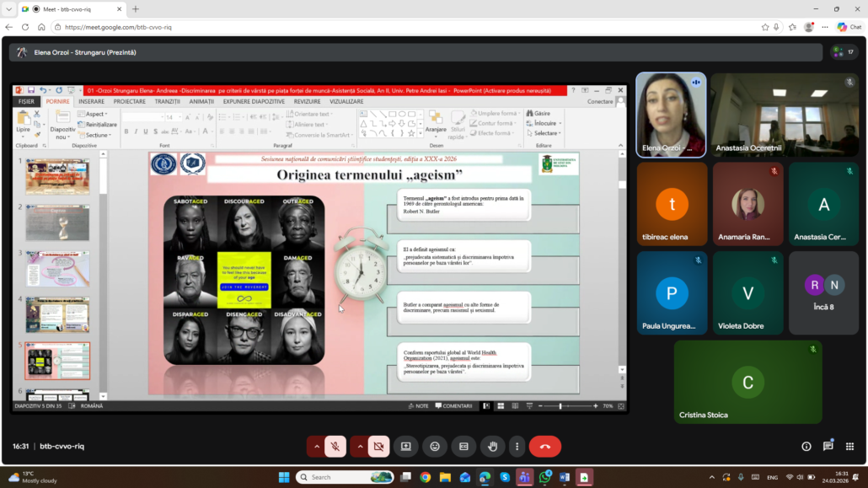Open the Selectare dropdown in PowerPoint
Viewport: 868px width, 488px height.
click(x=544, y=133)
